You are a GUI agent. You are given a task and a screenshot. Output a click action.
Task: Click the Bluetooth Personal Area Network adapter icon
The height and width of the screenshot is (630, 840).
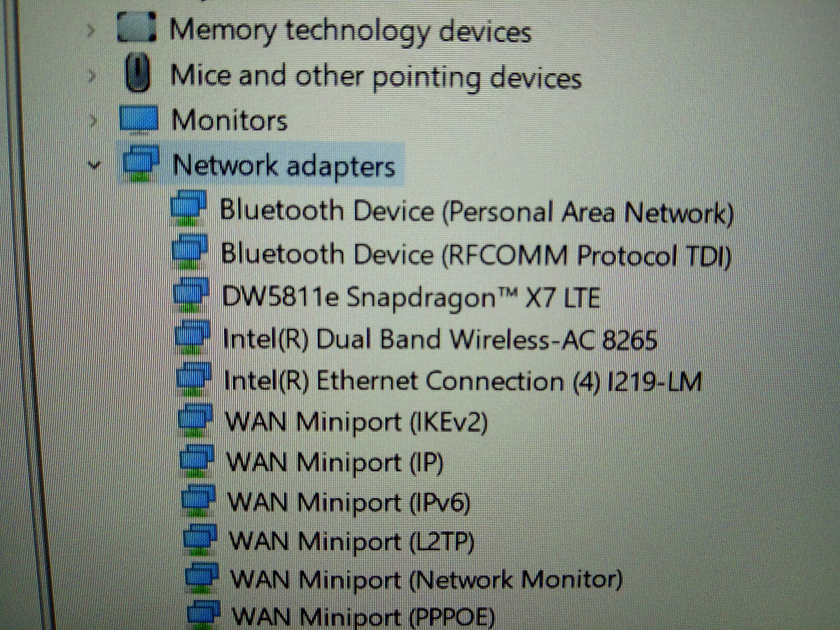click(x=189, y=210)
